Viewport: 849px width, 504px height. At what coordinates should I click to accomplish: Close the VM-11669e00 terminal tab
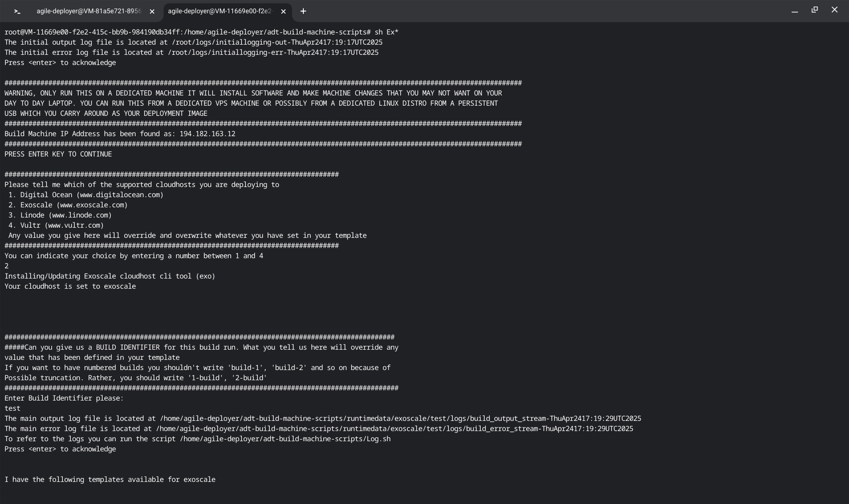pos(283,11)
